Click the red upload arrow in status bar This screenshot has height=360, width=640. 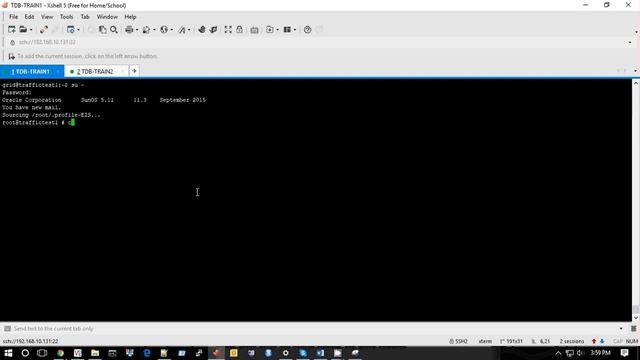(x=594, y=341)
